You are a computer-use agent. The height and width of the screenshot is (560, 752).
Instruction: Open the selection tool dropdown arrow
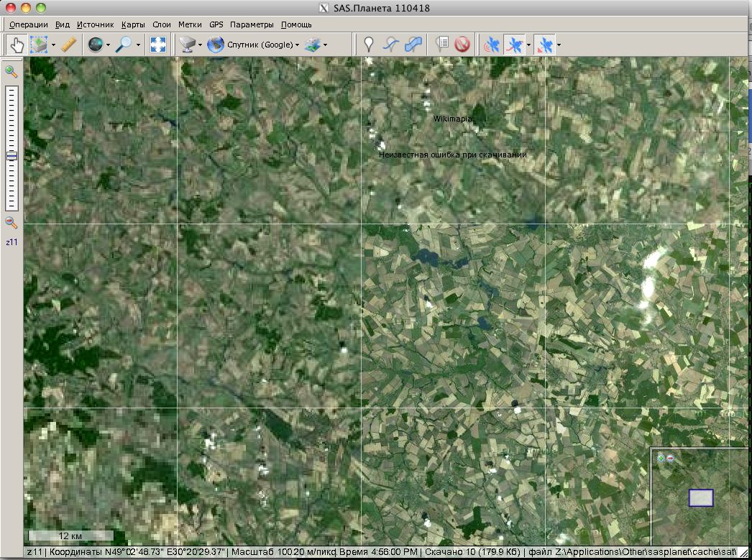[53, 45]
